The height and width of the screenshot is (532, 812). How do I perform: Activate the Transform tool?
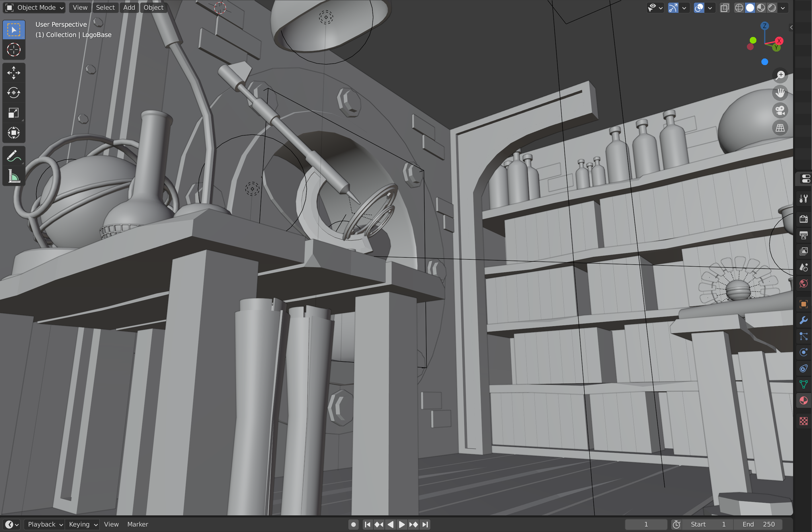[14, 133]
